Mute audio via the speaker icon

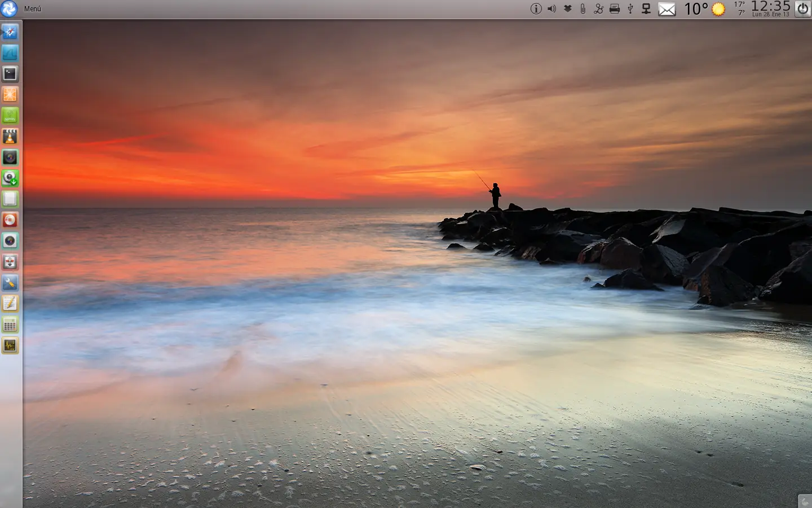[551, 8]
